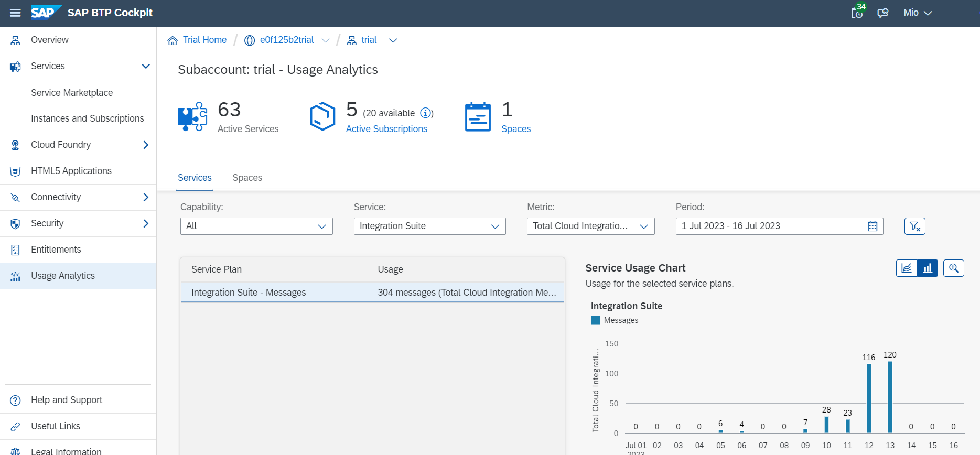
Task: Click the Active Subscriptions hexagon icon
Action: (x=322, y=116)
